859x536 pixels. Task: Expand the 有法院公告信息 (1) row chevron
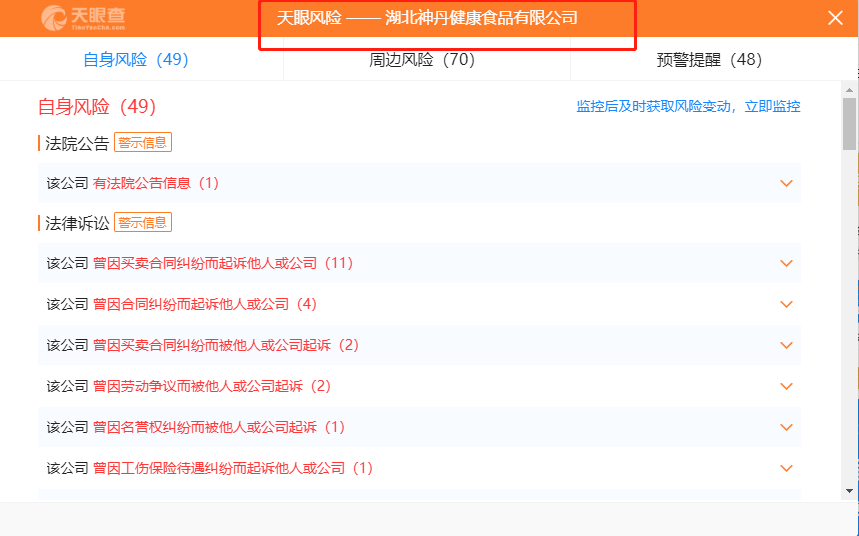coord(786,183)
